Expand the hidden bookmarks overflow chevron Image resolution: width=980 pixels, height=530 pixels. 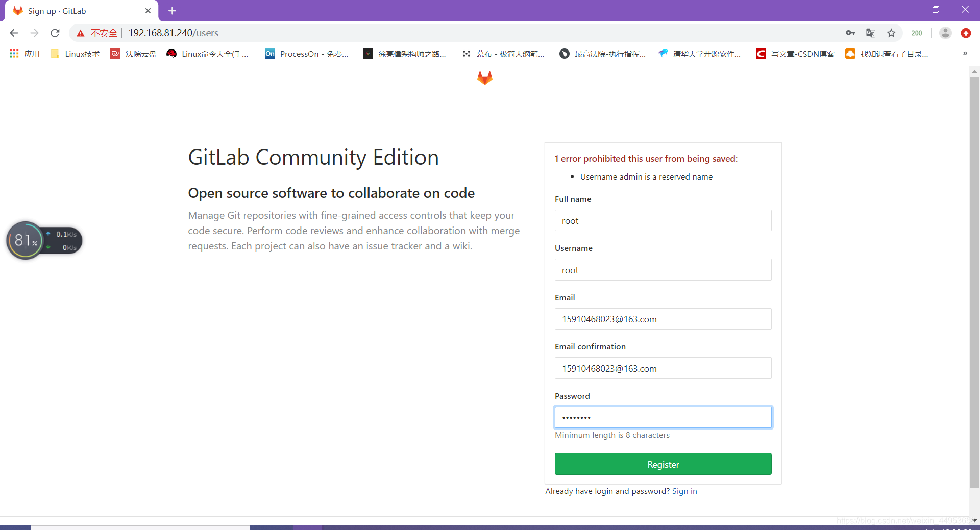click(x=965, y=53)
